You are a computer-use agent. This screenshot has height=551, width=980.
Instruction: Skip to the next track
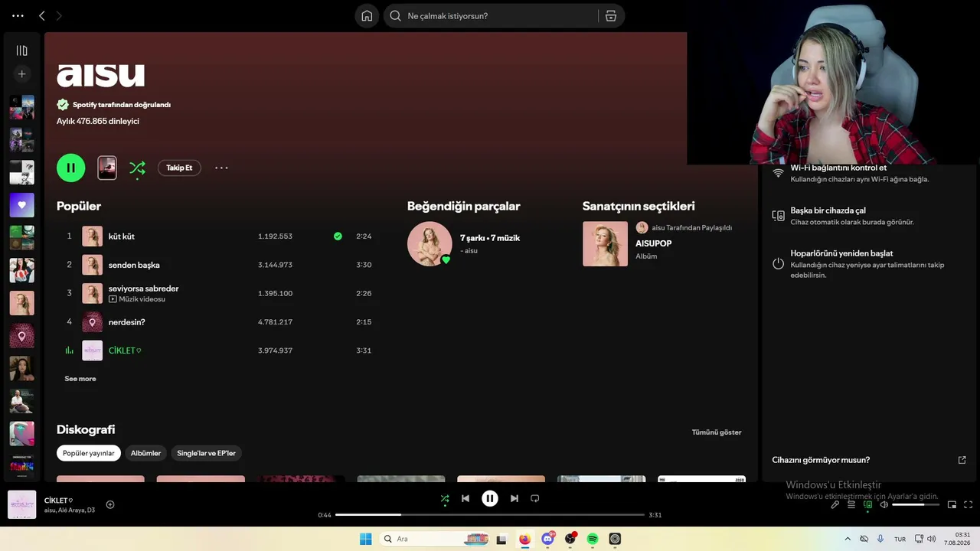point(514,498)
